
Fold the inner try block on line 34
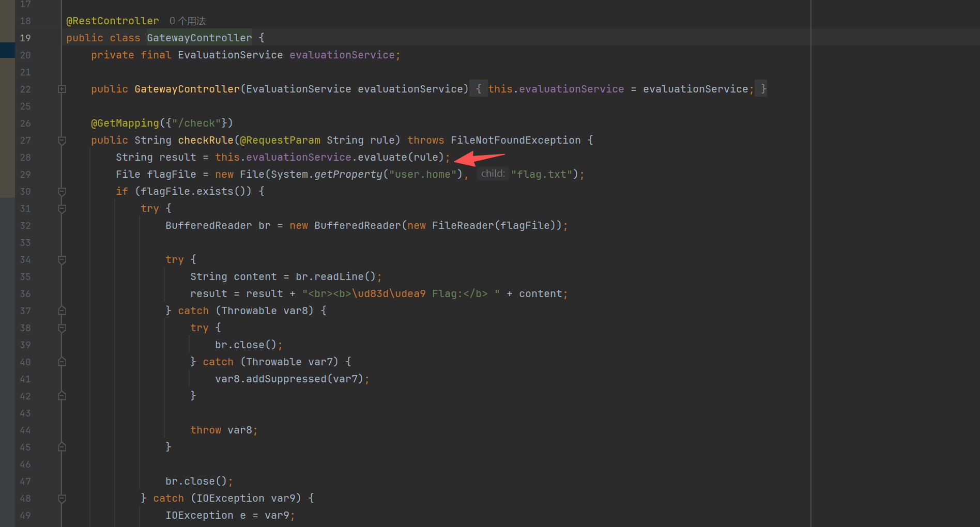(x=62, y=260)
